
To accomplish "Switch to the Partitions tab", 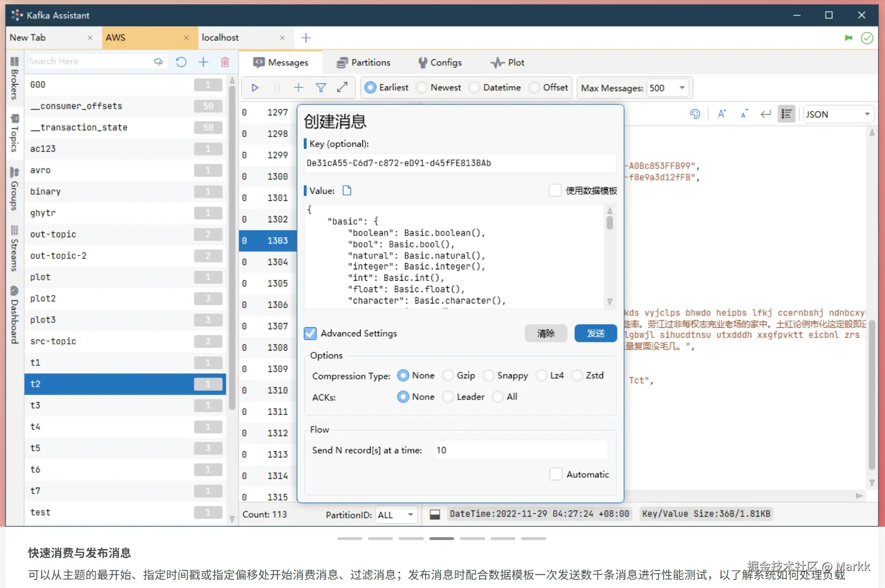I will [x=363, y=62].
